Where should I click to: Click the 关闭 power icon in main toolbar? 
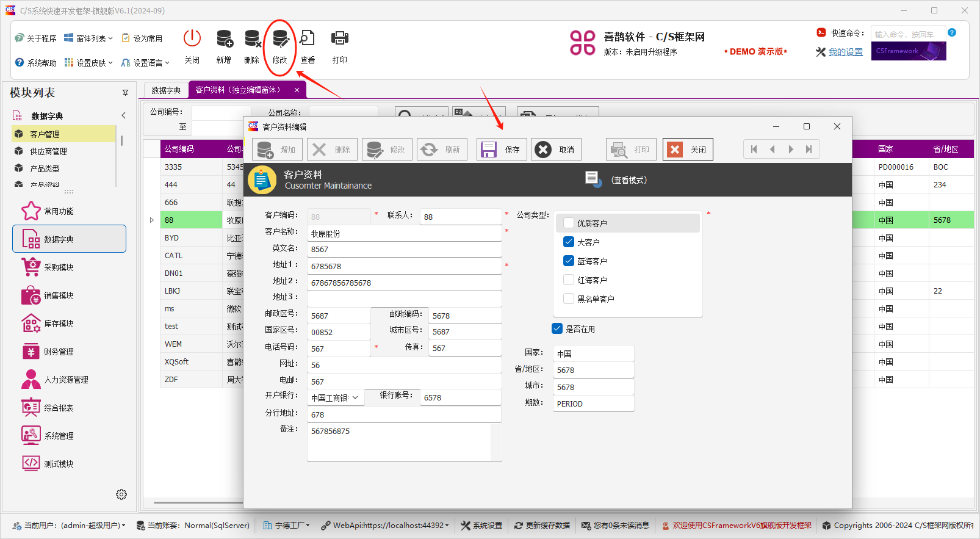pyautogui.click(x=192, y=38)
